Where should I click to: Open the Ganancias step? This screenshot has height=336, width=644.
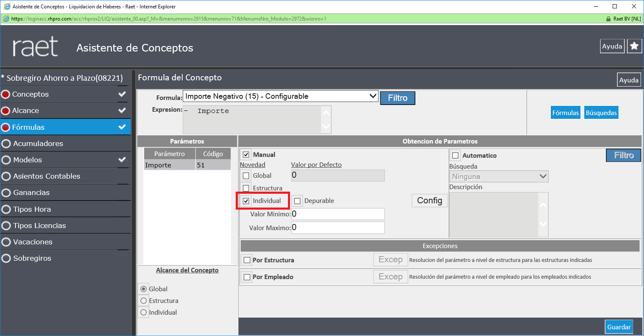tap(66, 192)
